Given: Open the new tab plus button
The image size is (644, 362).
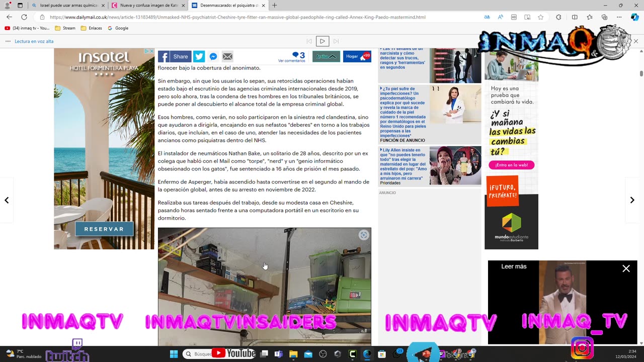Looking at the screenshot, I should [x=274, y=6].
